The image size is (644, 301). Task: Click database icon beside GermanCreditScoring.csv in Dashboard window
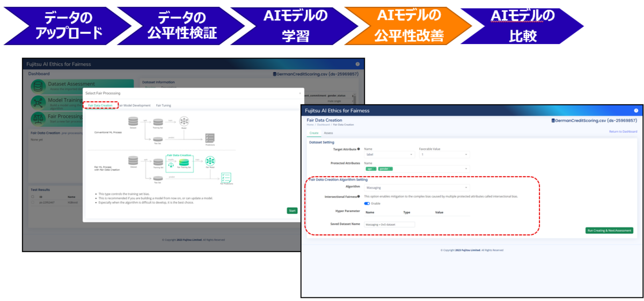click(274, 74)
